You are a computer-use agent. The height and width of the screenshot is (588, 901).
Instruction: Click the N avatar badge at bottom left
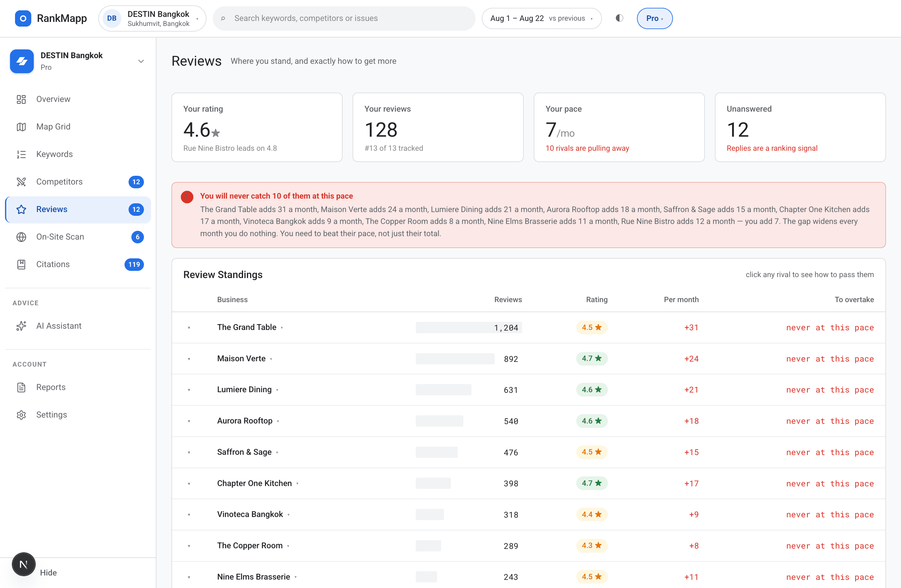23,564
